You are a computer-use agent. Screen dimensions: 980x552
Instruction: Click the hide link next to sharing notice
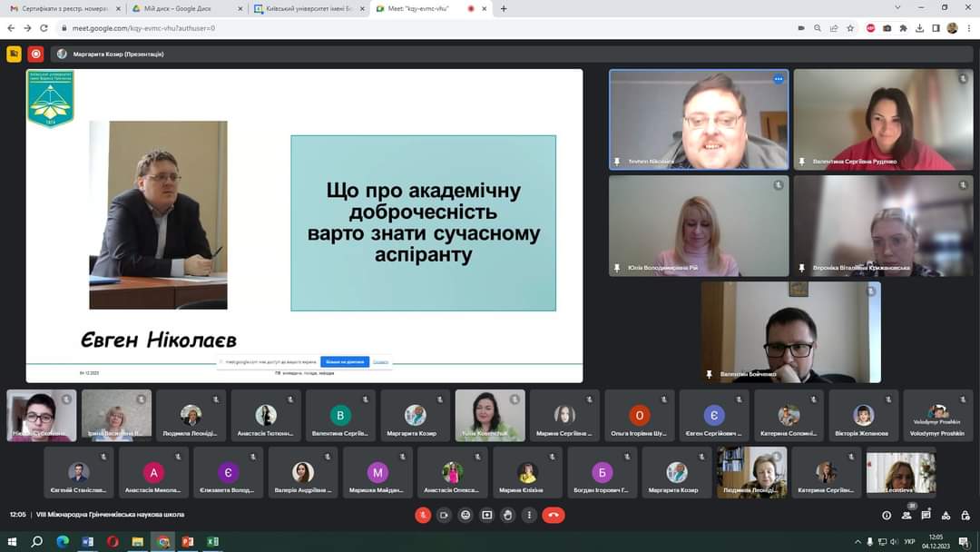click(x=381, y=361)
